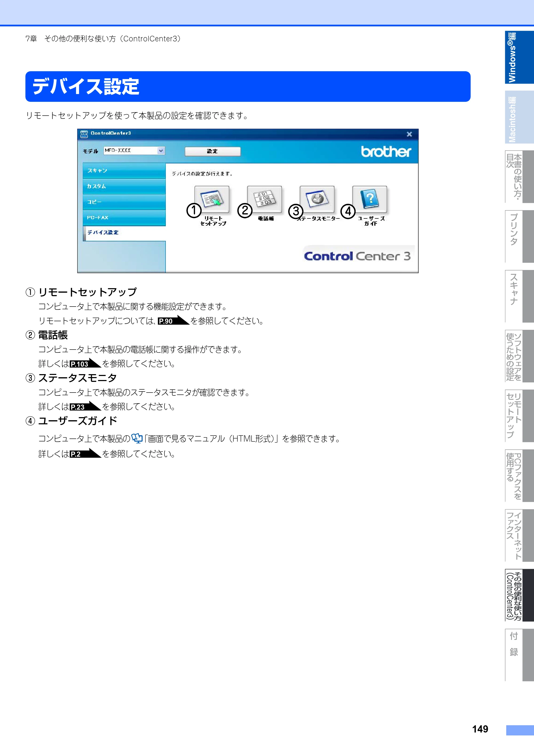Select the デバイス設定 menu item
Screen dimensions: 534x756
pyautogui.click(x=124, y=233)
